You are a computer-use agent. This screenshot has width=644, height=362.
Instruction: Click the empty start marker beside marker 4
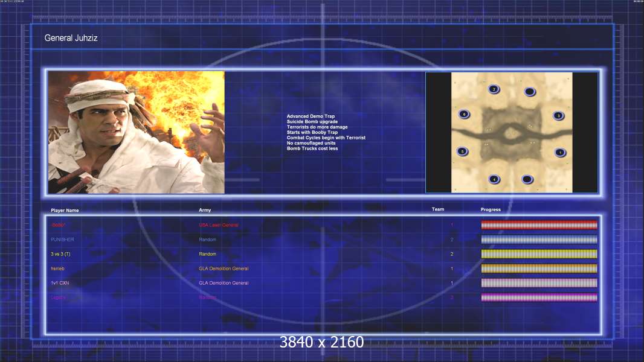click(x=527, y=179)
